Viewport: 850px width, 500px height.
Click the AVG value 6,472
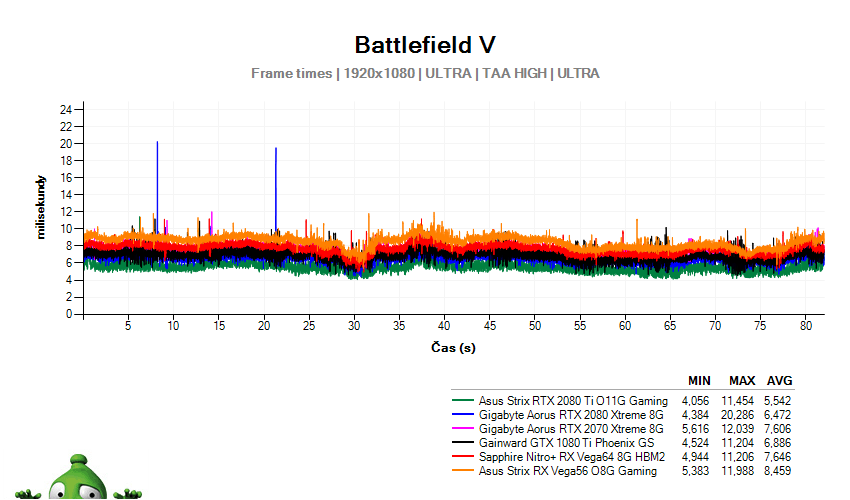[x=777, y=415]
